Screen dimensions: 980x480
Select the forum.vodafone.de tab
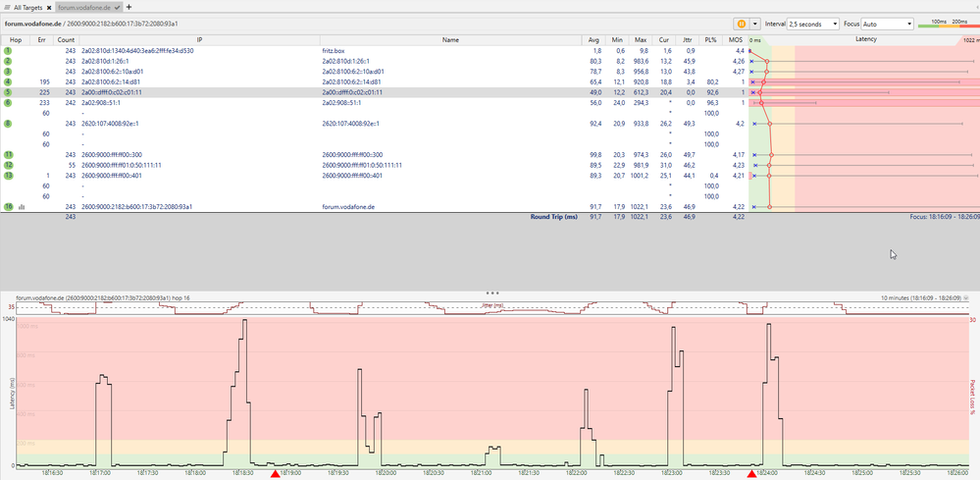point(84,7)
